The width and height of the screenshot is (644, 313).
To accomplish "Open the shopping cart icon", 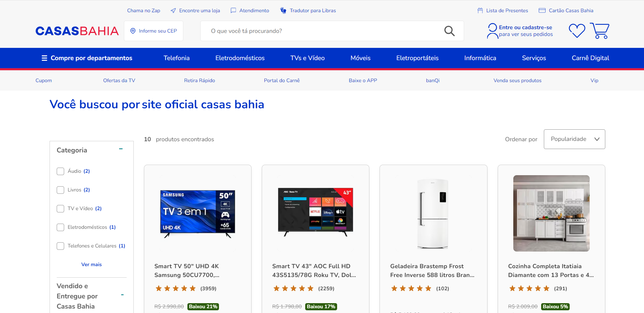I will 600,31.
